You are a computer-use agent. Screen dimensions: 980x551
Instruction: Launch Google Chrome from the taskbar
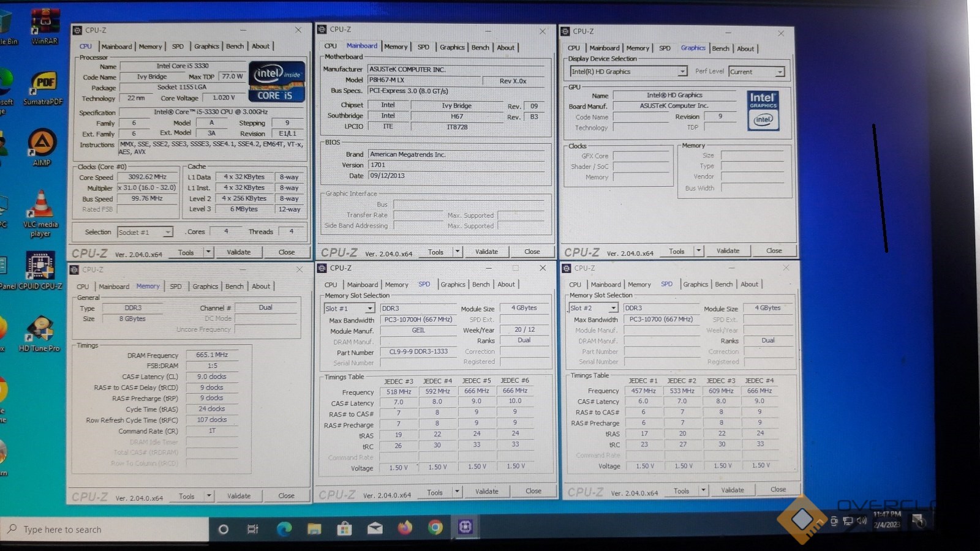pyautogui.click(x=435, y=527)
